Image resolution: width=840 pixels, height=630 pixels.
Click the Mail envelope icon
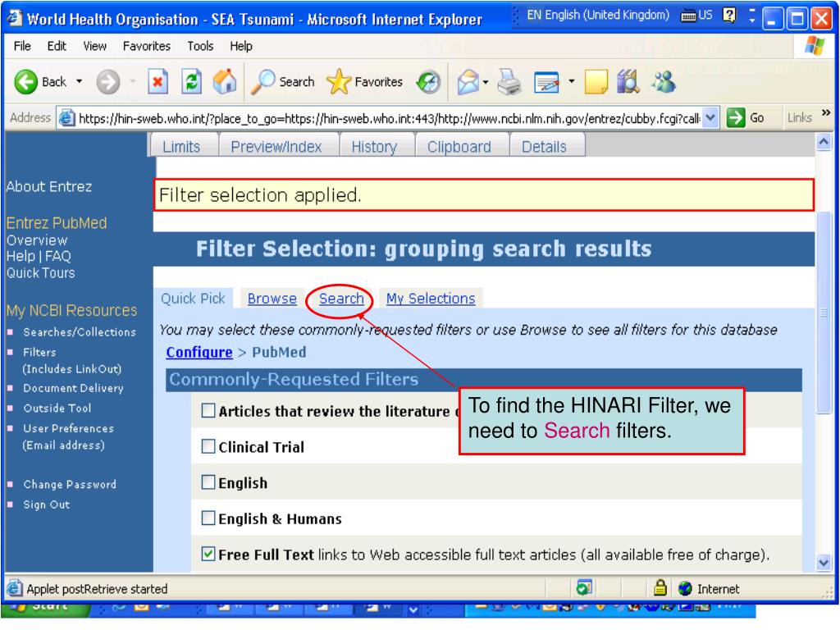468,83
